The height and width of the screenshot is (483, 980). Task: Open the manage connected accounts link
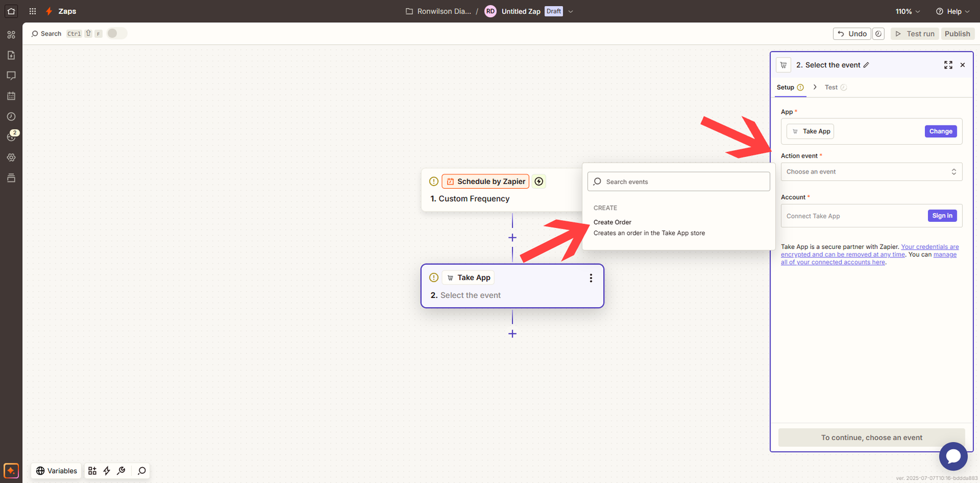click(869, 259)
